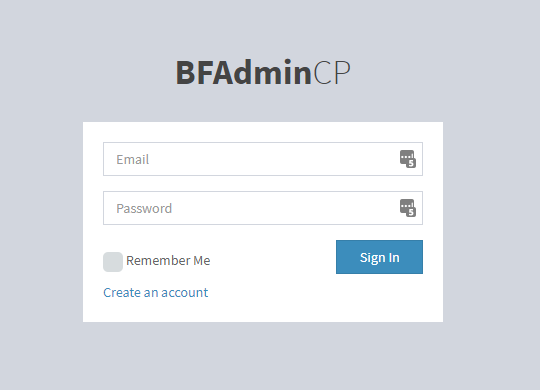Click the 'Password' placeholder text
Image resolution: width=540 pixels, height=390 pixels.
click(x=144, y=208)
